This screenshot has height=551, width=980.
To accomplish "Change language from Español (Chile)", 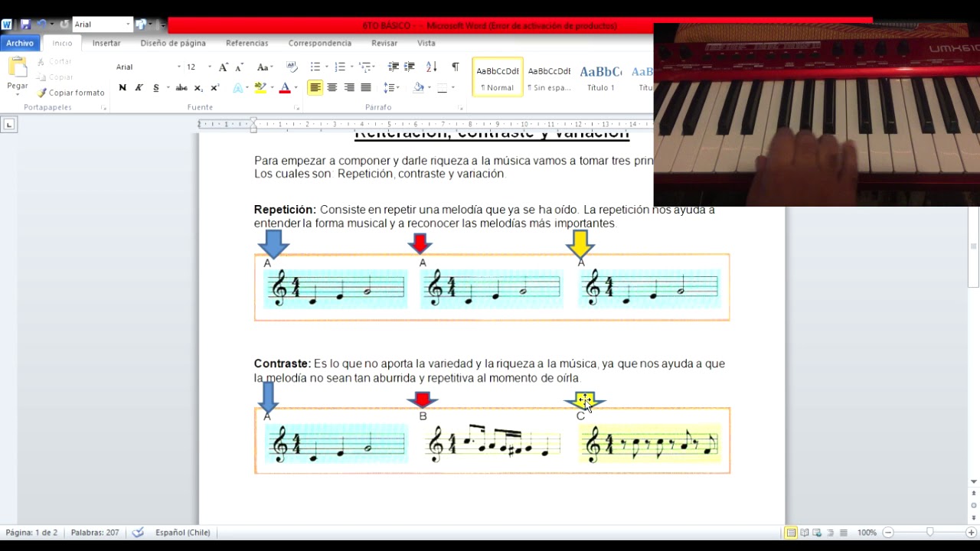I will pyautogui.click(x=182, y=533).
